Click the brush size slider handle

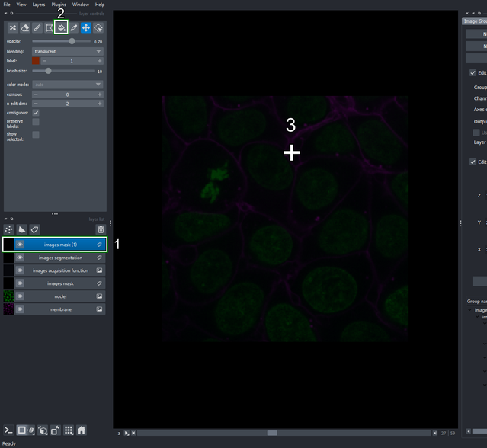pyautogui.click(x=48, y=71)
